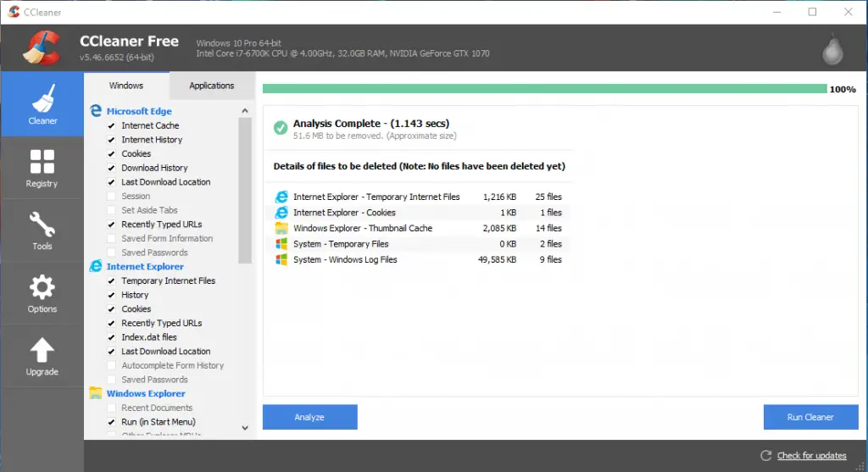Viewport: 868px width, 472px height.
Task: Enable Recent Documents checkbox
Action: point(111,408)
